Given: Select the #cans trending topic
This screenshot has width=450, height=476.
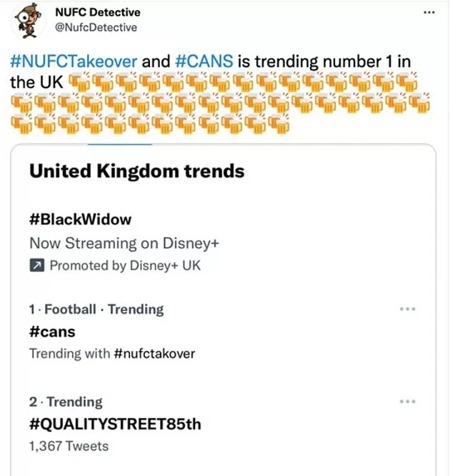Looking at the screenshot, I should click(x=52, y=332).
